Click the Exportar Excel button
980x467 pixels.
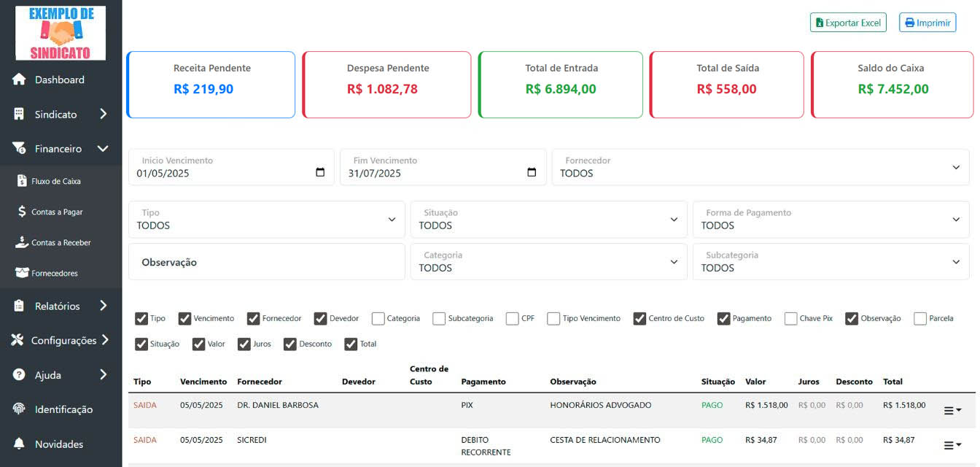(848, 23)
